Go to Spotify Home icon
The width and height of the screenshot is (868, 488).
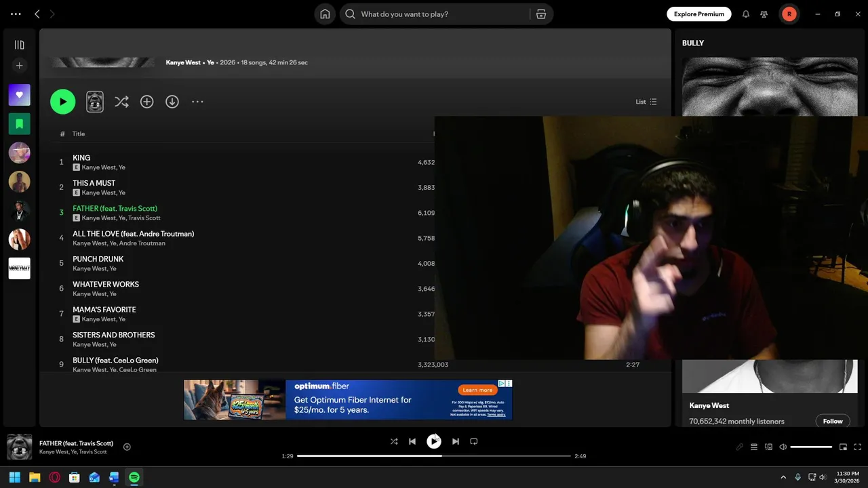(325, 14)
